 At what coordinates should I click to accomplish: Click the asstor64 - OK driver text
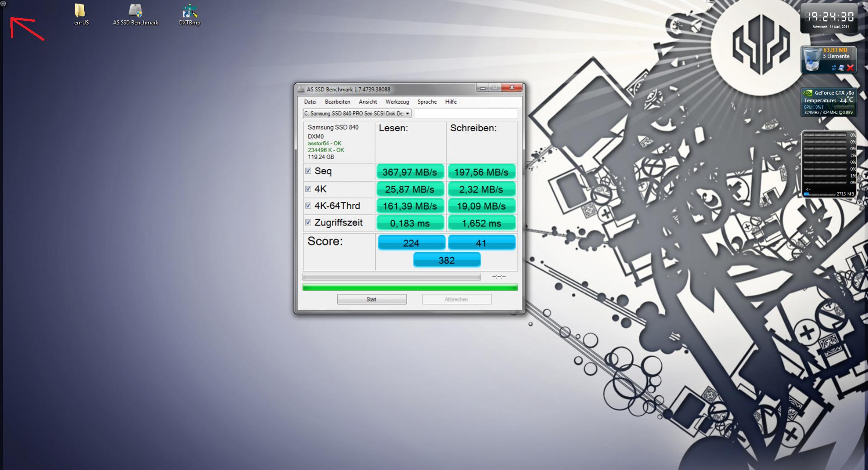point(325,143)
